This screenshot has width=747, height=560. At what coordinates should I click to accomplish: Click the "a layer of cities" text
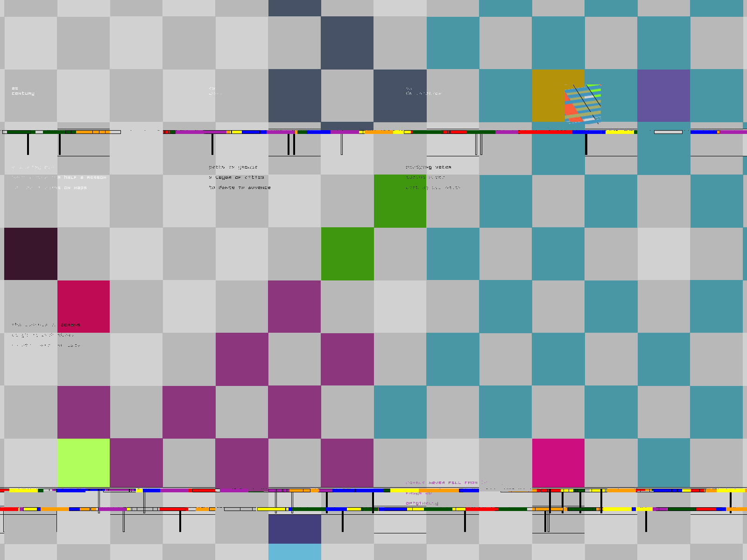coord(236,177)
